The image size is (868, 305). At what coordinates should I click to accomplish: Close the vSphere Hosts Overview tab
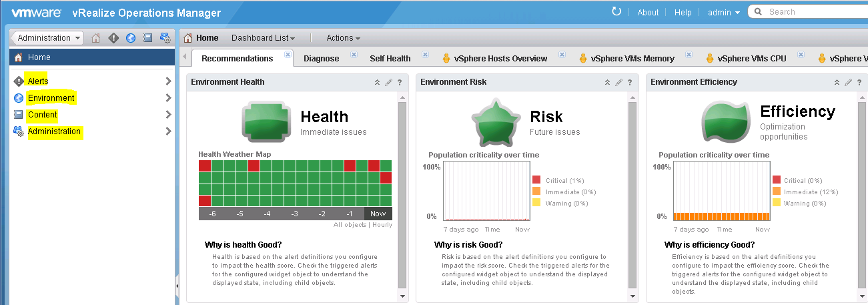click(x=562, y=54)
